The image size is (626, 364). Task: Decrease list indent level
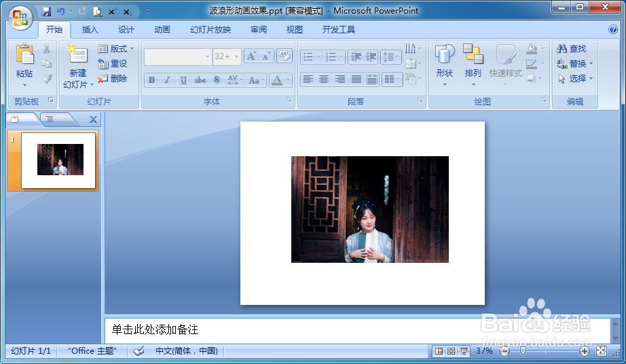355,57
